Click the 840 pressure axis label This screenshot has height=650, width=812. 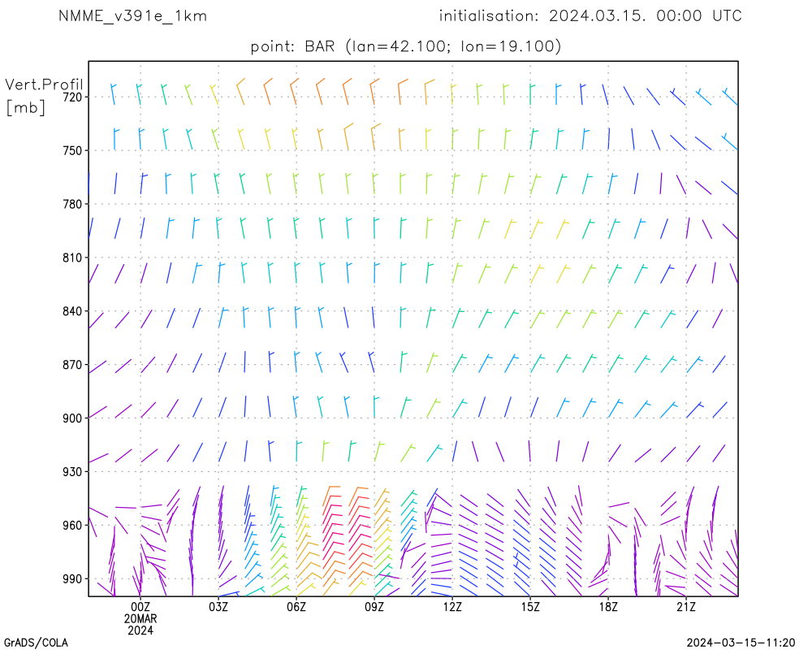(72, 311)
